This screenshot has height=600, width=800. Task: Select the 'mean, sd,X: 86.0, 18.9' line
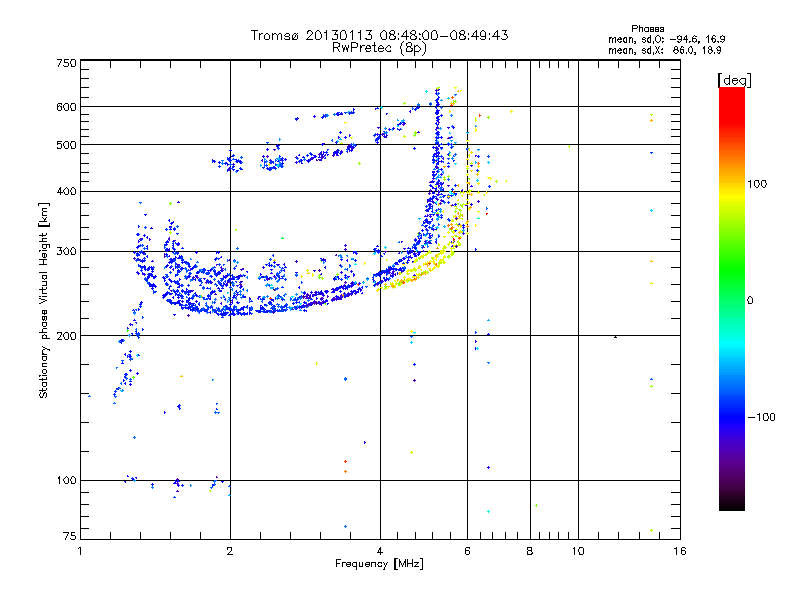click(664, 50)
